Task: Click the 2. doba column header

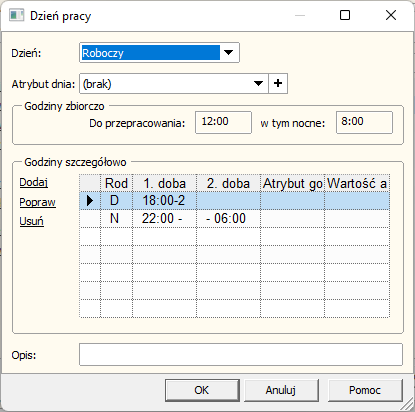Action: coord(228,183)
